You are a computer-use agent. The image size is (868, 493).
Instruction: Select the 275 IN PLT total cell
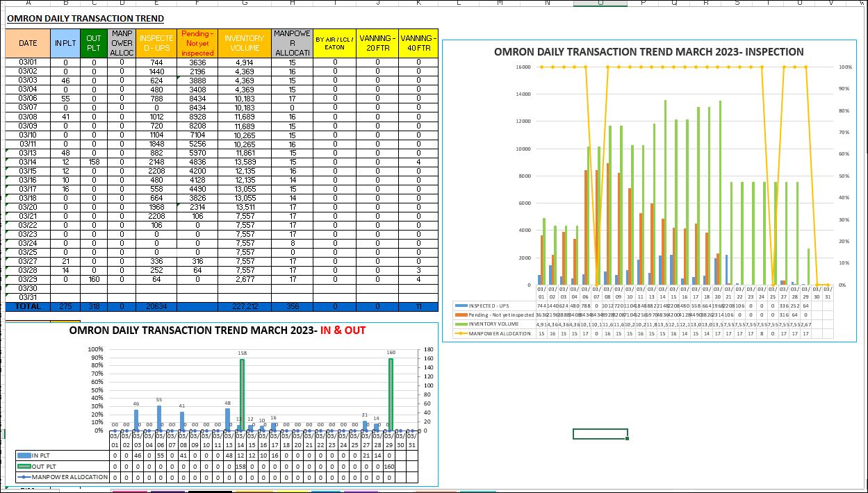[x=65, y=306]
